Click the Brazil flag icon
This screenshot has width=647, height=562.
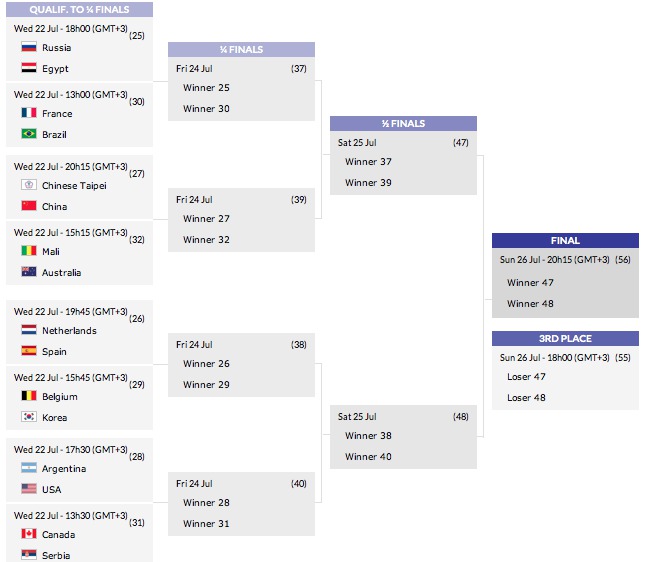pyautogui.click(x=29, y=134)
